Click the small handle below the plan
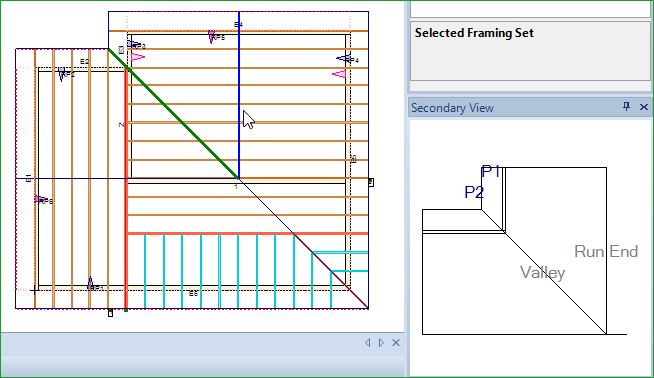 pyautogui.click(x=110, y=313)
